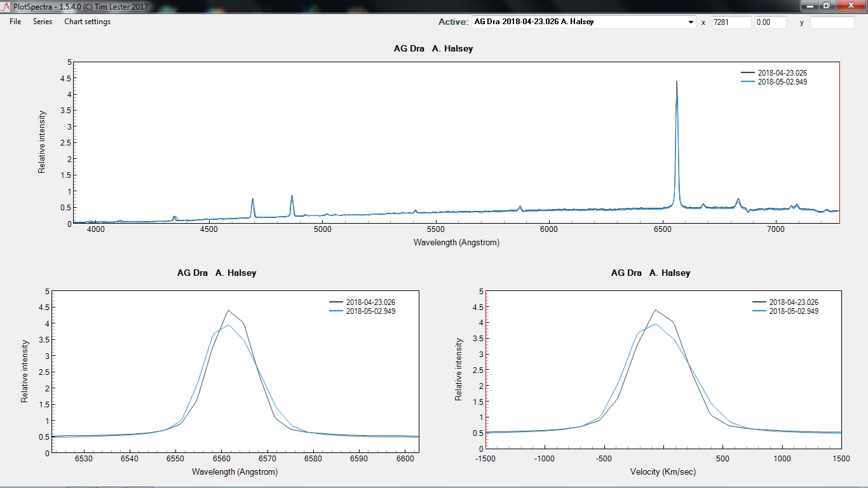
Task: Click the x wavelength field showing 7281
Action: (x=731, y=22)
